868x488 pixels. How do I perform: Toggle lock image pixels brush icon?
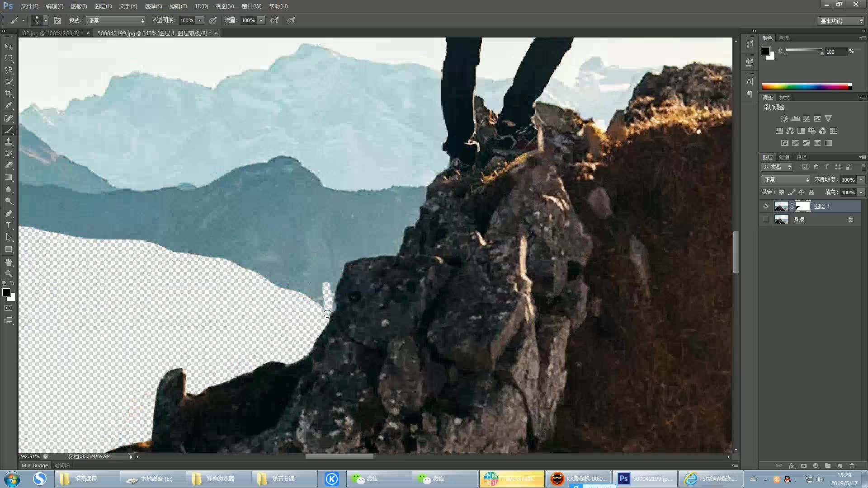tap(792, 192)
